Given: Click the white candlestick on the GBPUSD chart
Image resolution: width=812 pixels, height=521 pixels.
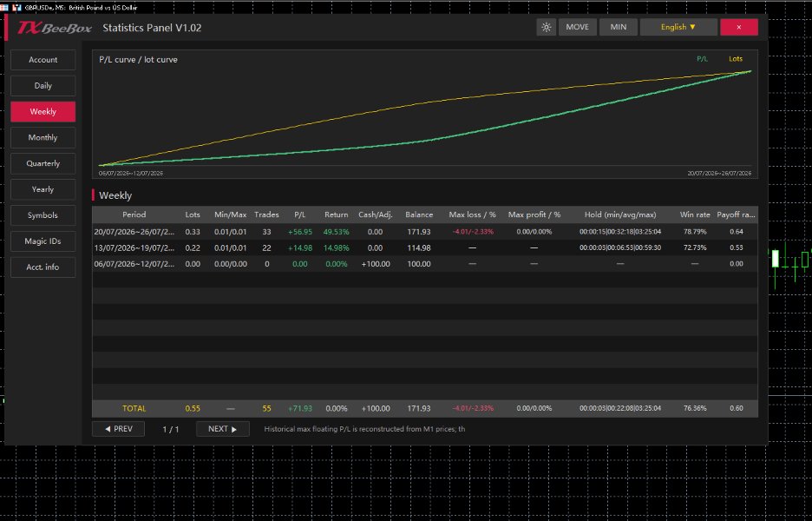Looking at the screenshot, I should pos(776,258).
